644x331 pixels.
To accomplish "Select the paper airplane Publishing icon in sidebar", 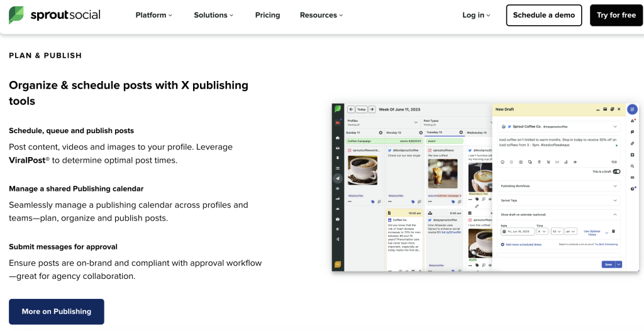I will pyautogui.click(x=338, y=178).
